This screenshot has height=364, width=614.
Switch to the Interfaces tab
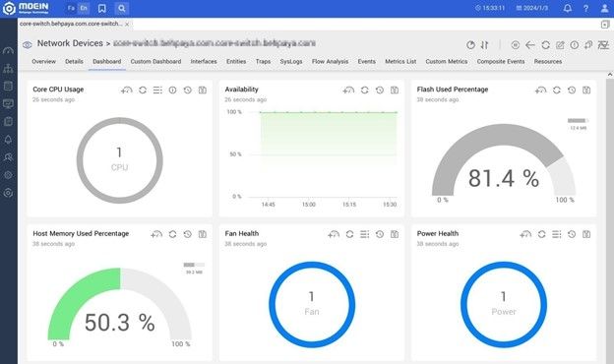[204, 61]
